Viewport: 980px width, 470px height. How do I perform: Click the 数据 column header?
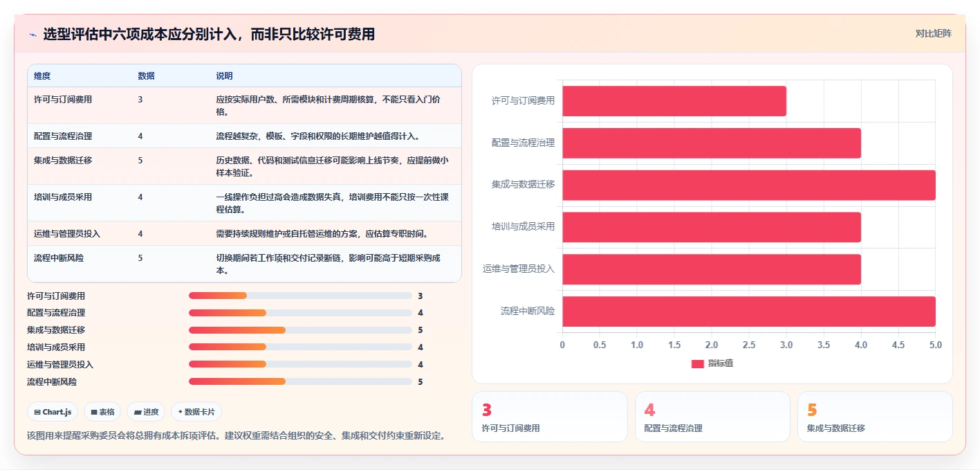146,76
